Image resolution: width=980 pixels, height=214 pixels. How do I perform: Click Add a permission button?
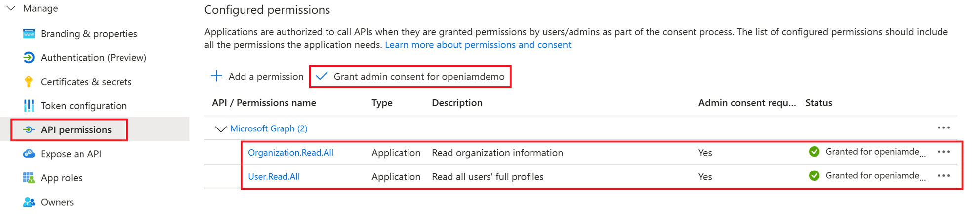click(257, 77)
